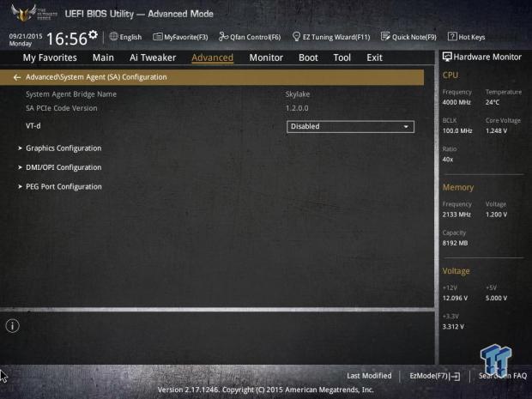Image resolution: width=532 pixels, height=399 pixels.
Task: Click the back arrow in the breadcrumb bar
Action: [17, 77]
